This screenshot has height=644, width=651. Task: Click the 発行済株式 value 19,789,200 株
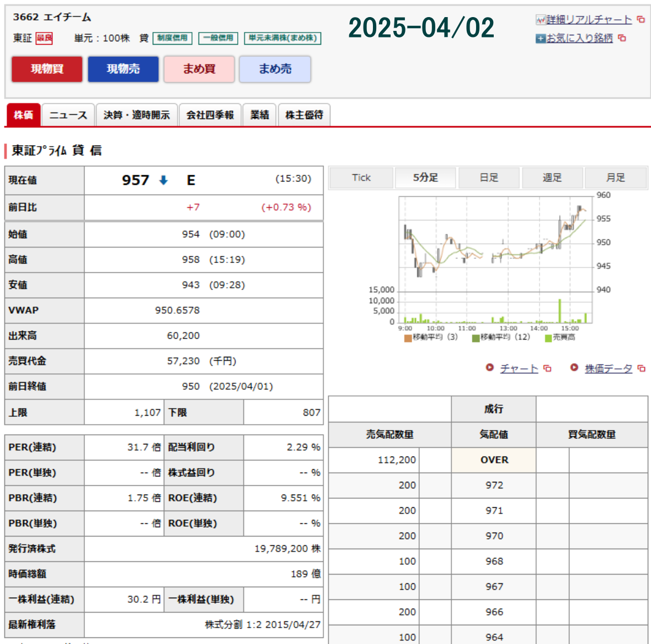pyautogui.click(x=288, y=549)
